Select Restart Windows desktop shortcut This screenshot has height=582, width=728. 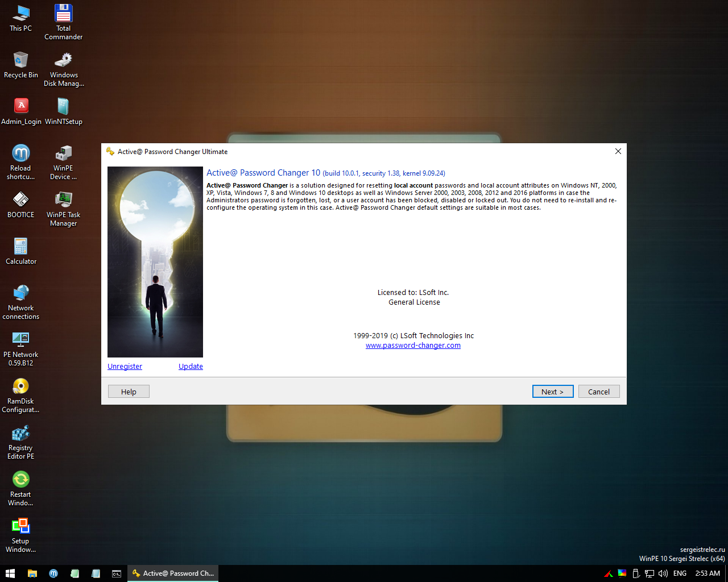tap(21, 488)
